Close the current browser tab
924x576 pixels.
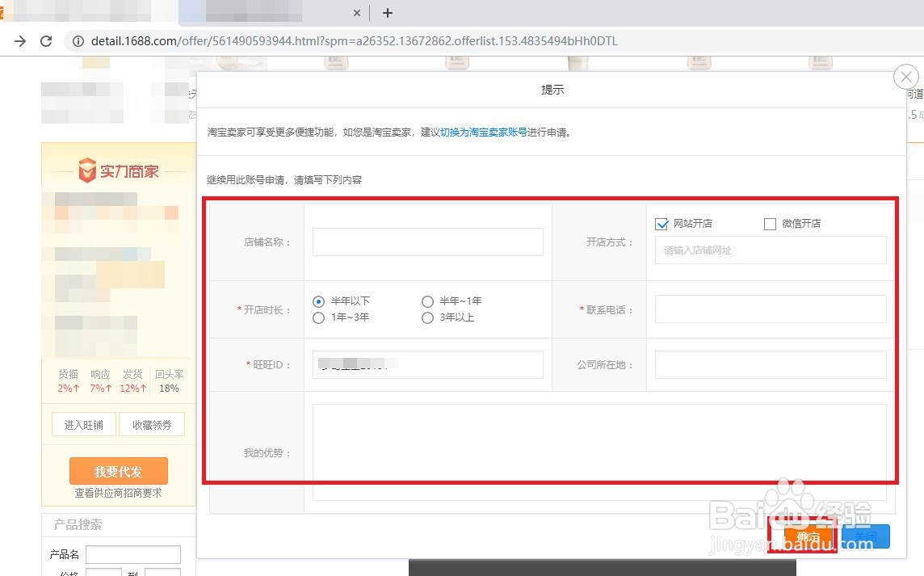(356, 13)
